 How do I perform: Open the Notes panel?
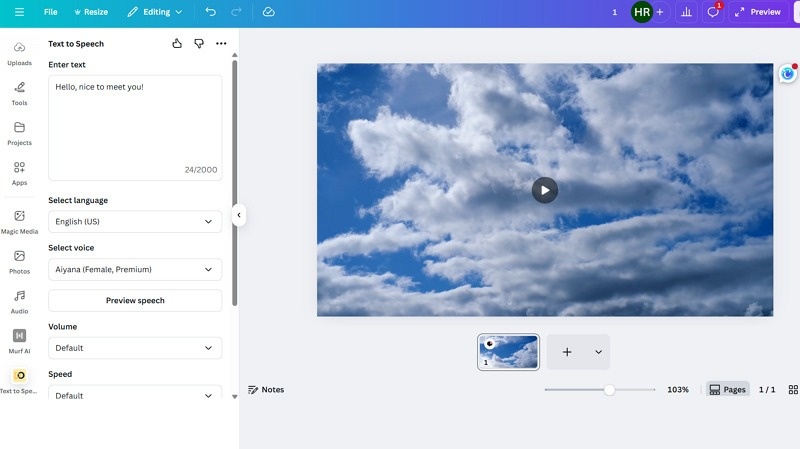pos(266,389)
